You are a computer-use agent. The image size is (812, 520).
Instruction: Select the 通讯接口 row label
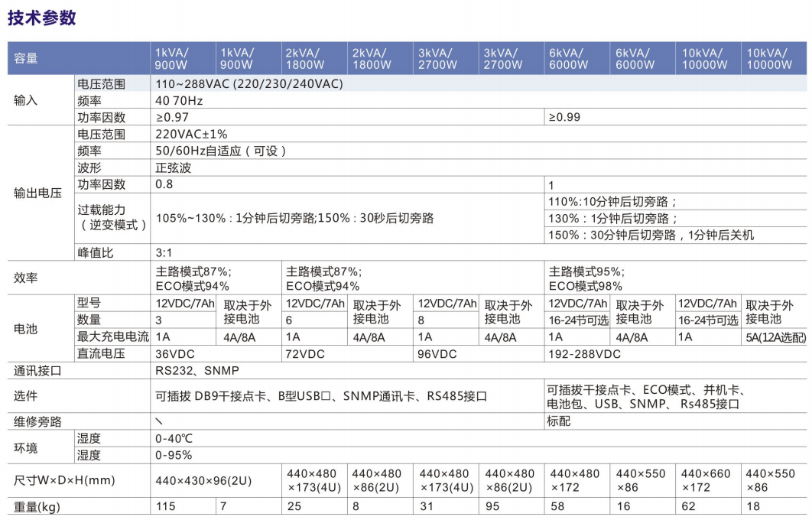pos(37,371)
